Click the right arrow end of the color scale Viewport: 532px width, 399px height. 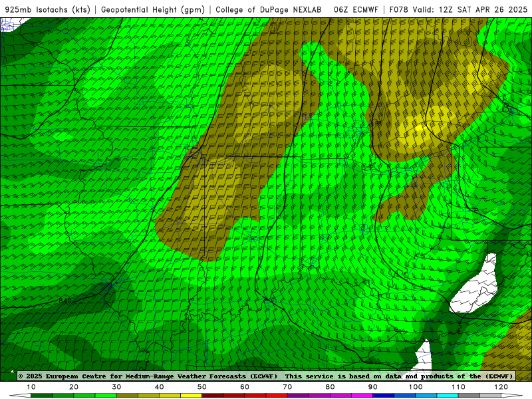point(512,396)
